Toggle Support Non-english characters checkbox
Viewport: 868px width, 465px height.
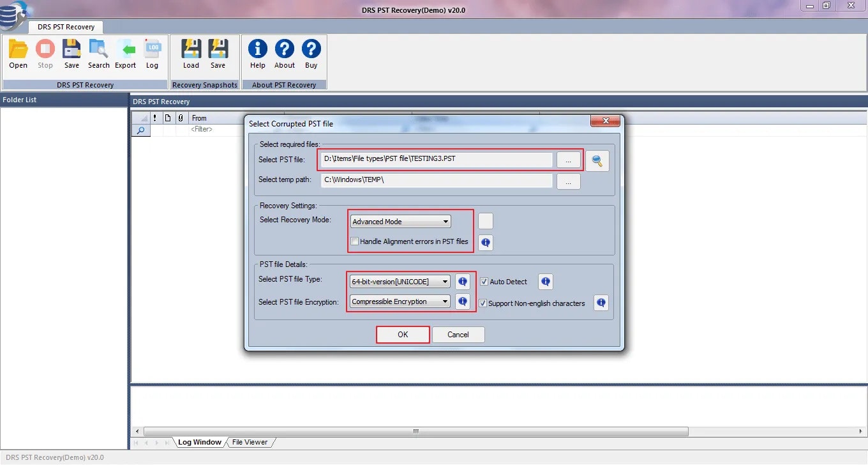click(x=483, y=303)
